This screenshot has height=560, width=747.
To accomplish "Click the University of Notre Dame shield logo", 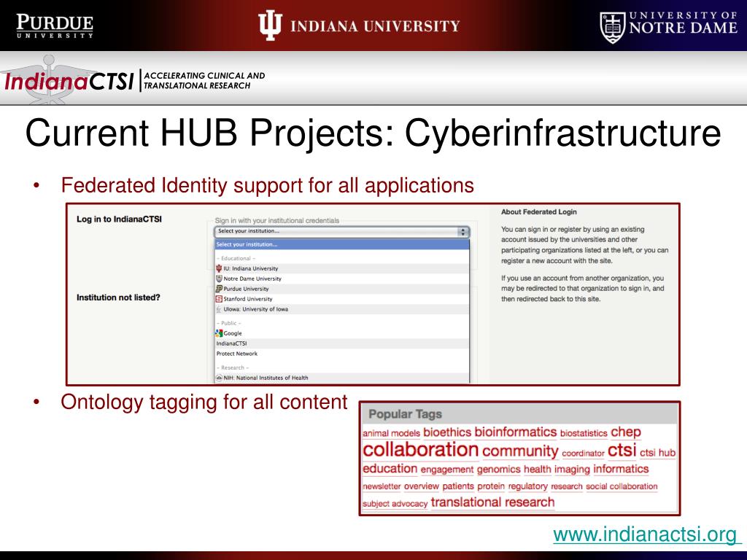I will coord(612,28).
